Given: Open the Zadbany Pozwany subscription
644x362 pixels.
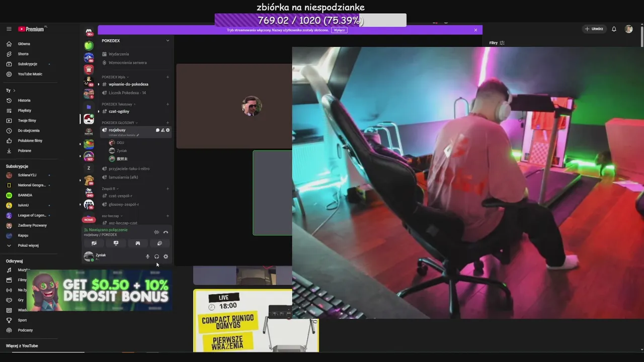Looking at the screenshot, I should point(32,225).
